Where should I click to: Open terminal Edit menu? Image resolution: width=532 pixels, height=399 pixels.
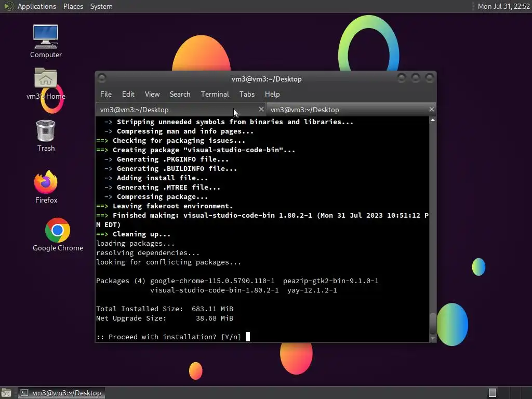click(128, 95)
